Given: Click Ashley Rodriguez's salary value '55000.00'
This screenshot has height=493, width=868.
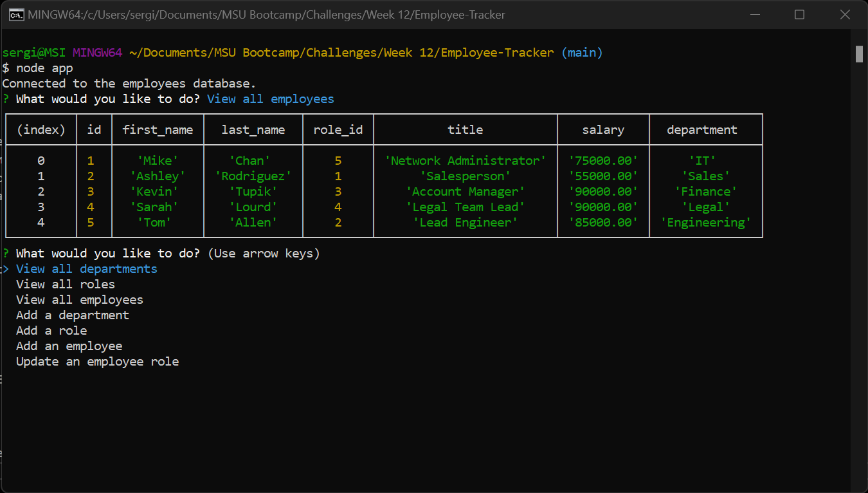Looking at the screenshot, I should (x=603, y=176).
